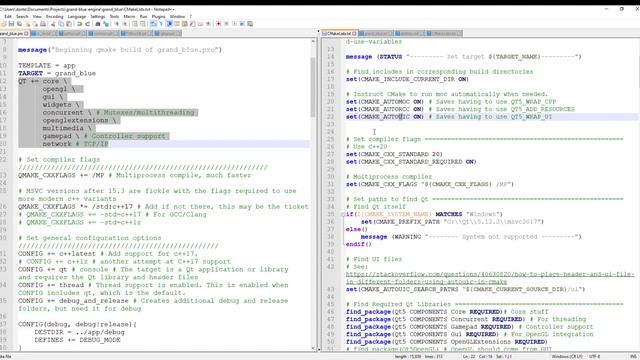The height and width of the screenshot is (360, 640).
Task: Open the Edit menu
Action: pos(8,17)
